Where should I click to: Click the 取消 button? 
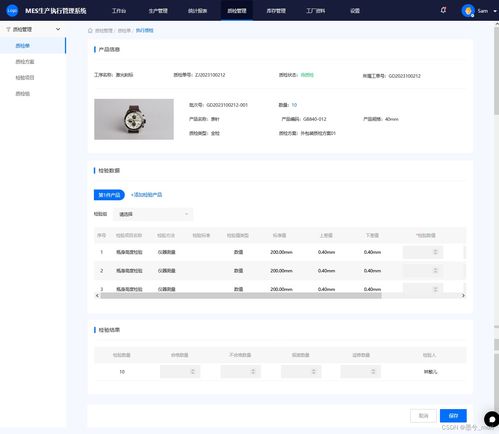coord(423,416)
